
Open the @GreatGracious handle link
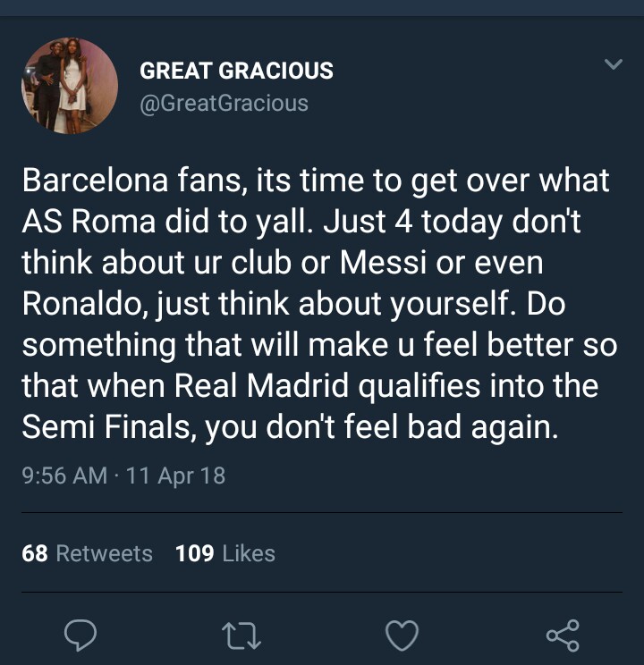(x=224, y=103)
